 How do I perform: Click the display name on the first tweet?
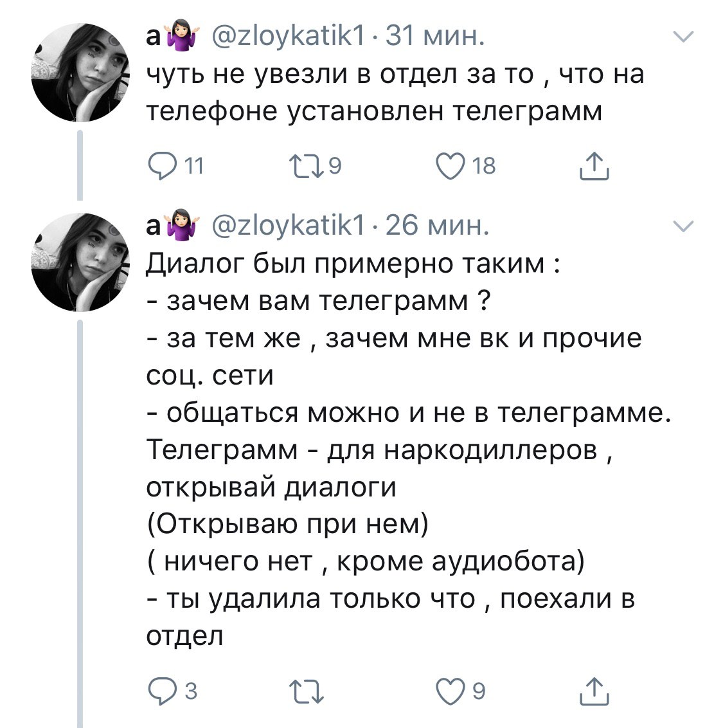coord(154,37)
